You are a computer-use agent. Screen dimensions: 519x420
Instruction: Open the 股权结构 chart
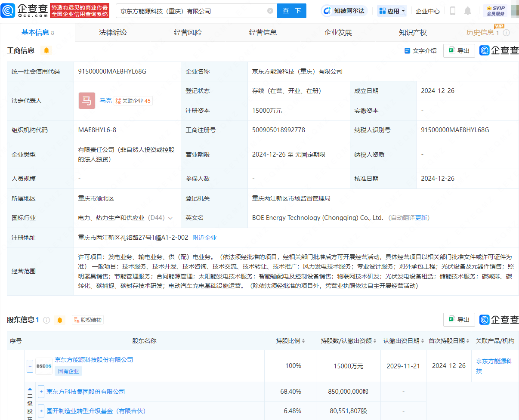click(88, 320)
